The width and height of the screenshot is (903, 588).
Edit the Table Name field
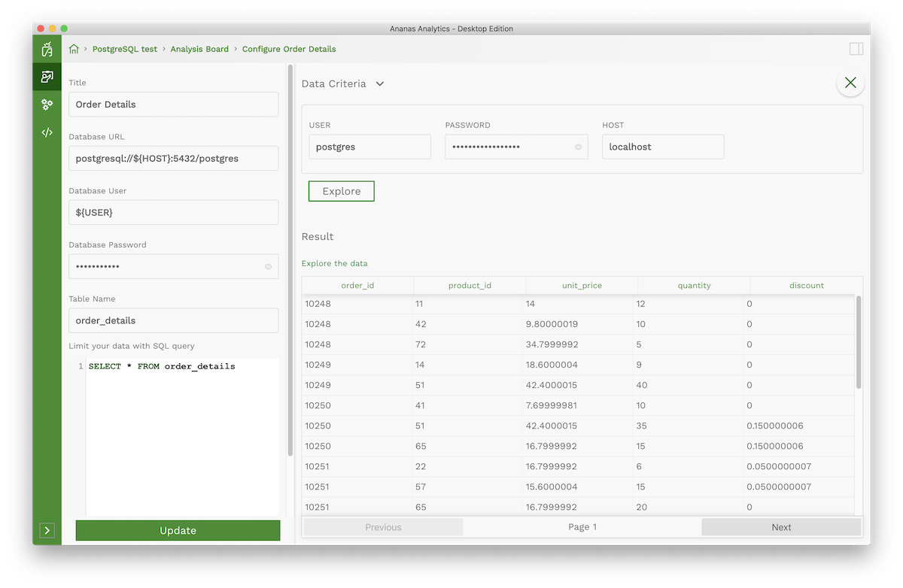coord(174,320)
